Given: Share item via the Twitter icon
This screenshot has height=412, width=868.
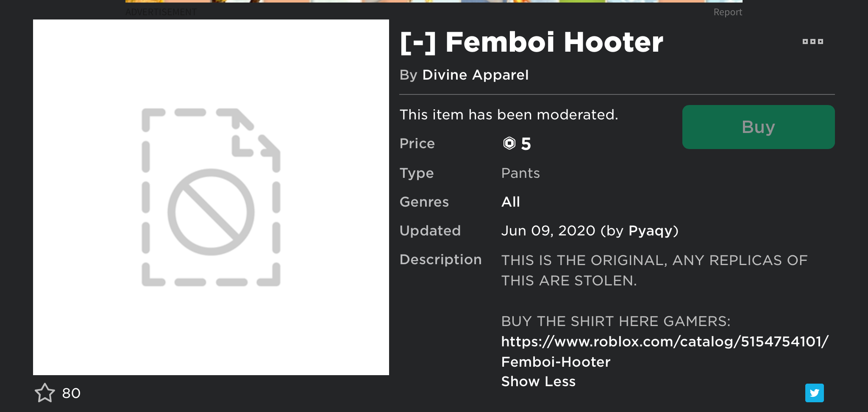Looking at the screenshot, I should [814, 393].
